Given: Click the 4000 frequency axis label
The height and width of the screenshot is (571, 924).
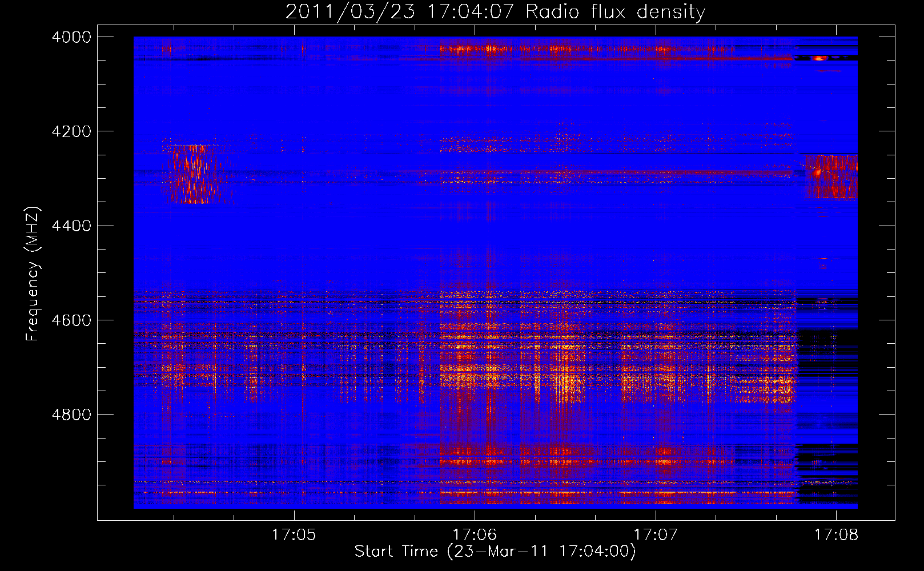Looking at the screenshot, I should 71,37.
